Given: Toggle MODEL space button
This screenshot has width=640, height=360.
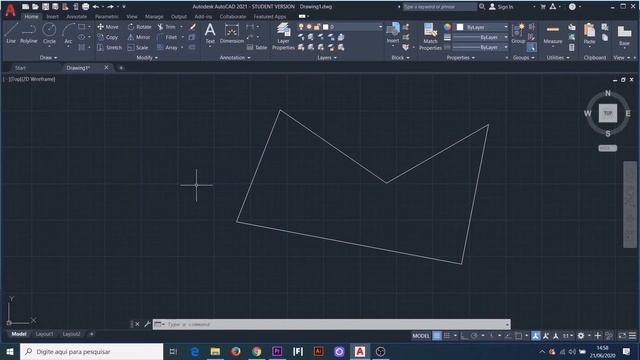Looking at the screenshot, I should 421,336.
